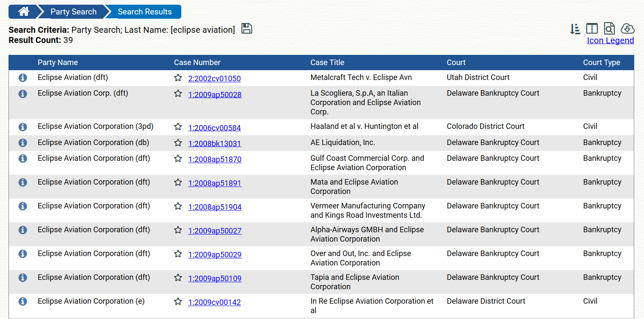
Task: Open case link 1:2008ap51904
Action: pyautogui.click(x=215, y=207)
